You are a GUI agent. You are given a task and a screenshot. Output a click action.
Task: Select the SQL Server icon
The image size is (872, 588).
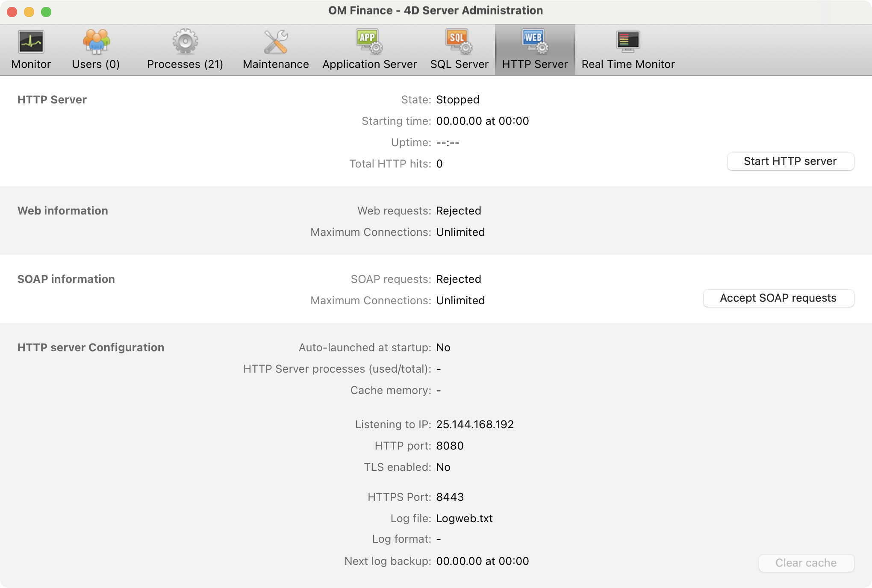[459, 41]
